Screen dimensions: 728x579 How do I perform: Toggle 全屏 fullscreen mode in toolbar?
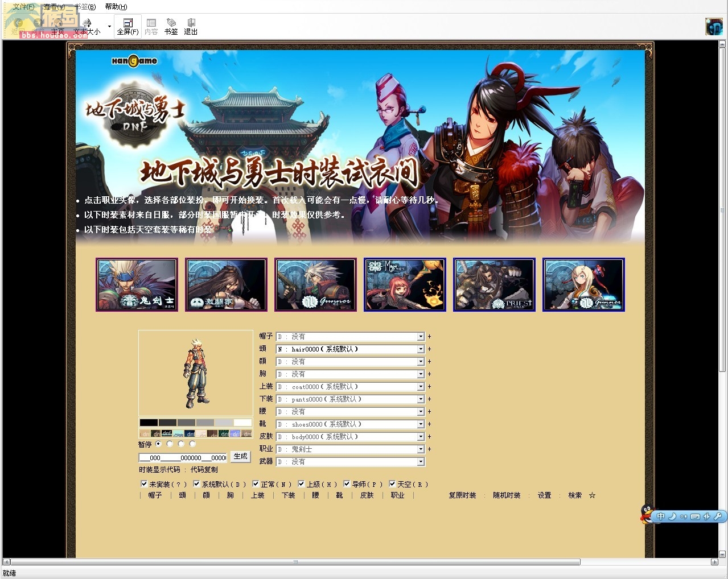tap(127, 26)
